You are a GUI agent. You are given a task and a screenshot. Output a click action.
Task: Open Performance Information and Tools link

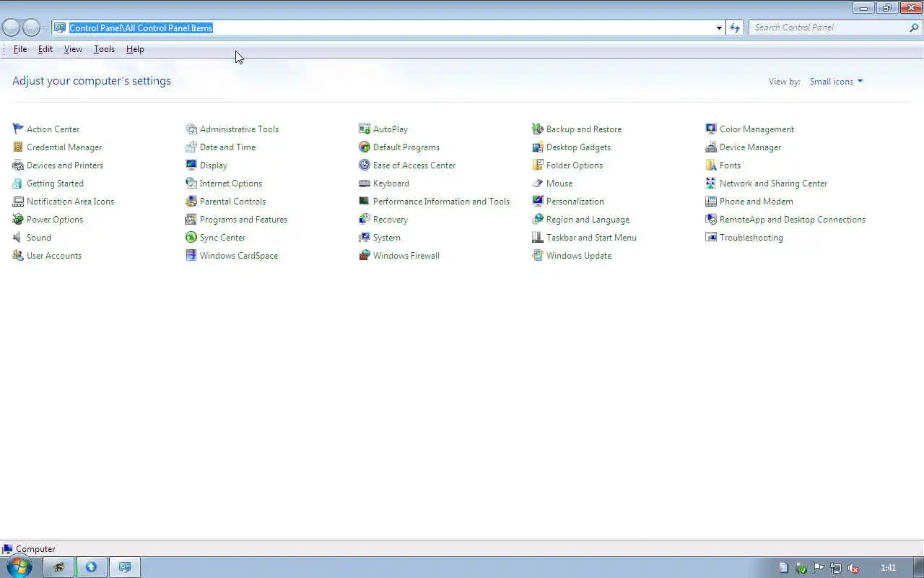click(x=441, y=202)
